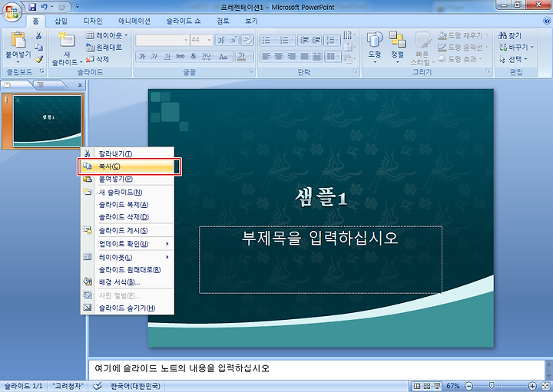This screenshot has width=553, height=392.
Task: Toggle strikethrough (abc) formatting
Action: pos(180,56)
